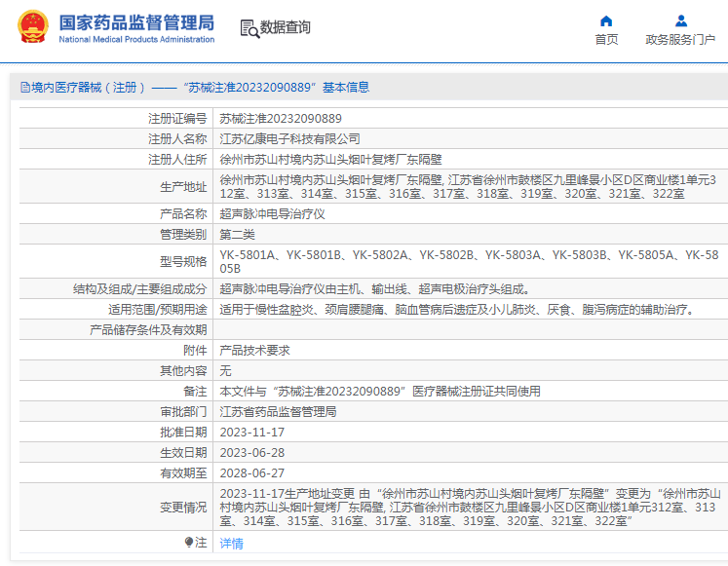The width and height of the screenshot is (728, 566).
Task: Click the 产品储存条件及有效期 label
Action: 148,330
